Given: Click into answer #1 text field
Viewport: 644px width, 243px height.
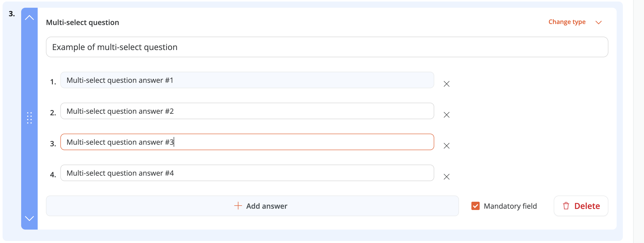Looking at the screenshot, I should click(247, 80).
